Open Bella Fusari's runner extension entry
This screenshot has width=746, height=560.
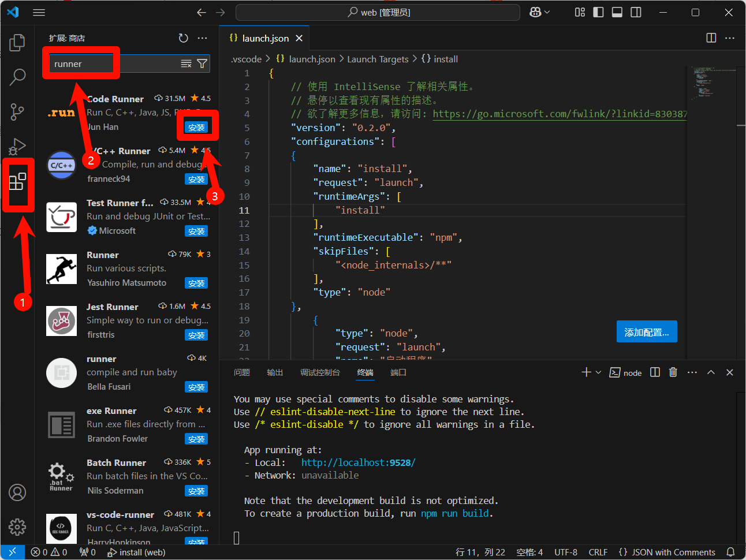(126, 372)
